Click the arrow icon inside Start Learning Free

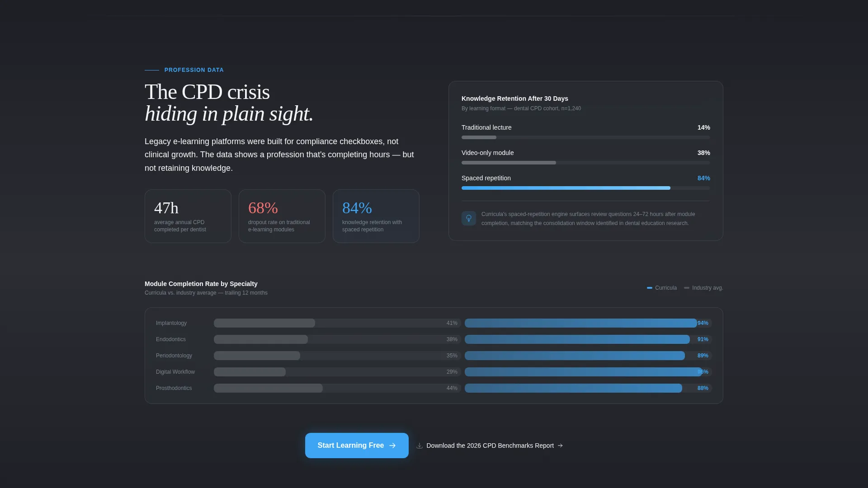[392, 446]
